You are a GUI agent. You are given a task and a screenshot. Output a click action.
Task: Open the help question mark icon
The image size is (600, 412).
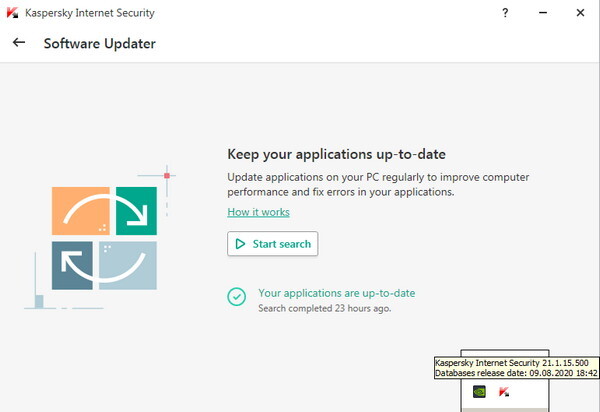tap(505, 13)
